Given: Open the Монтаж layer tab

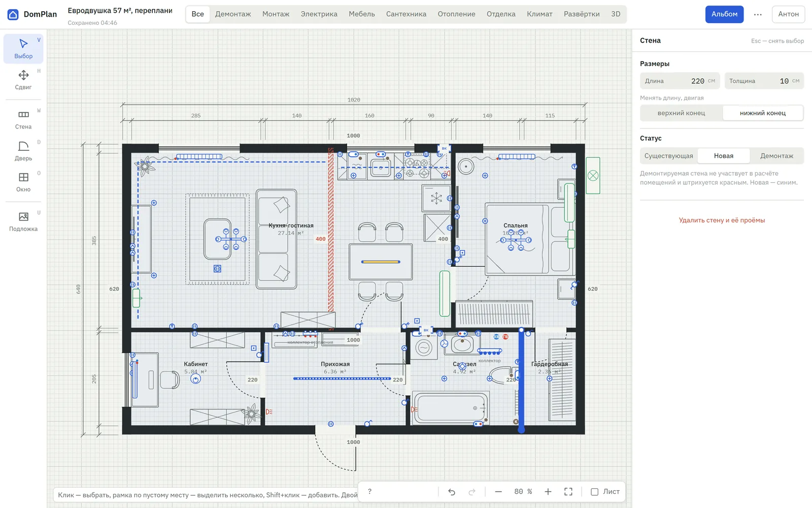Looking at the screenshot, I should [x=276, y=14].
